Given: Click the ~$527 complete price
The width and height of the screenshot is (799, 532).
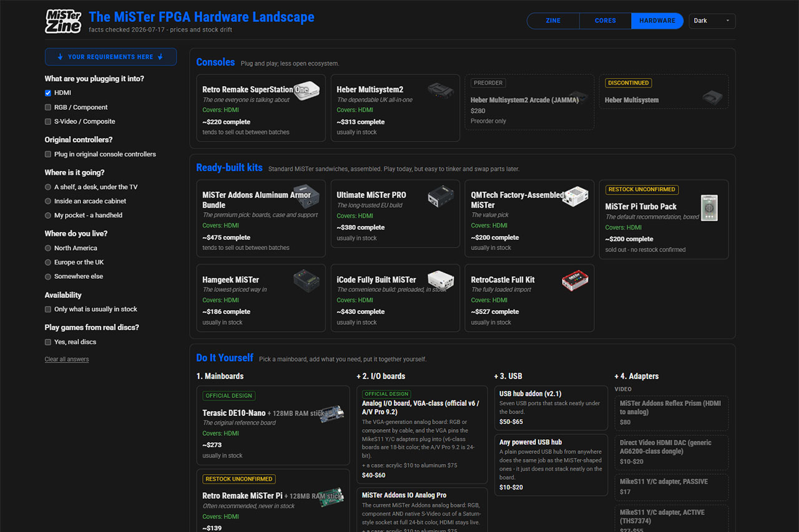Looking at the screenshot, I should coord(494,312).
